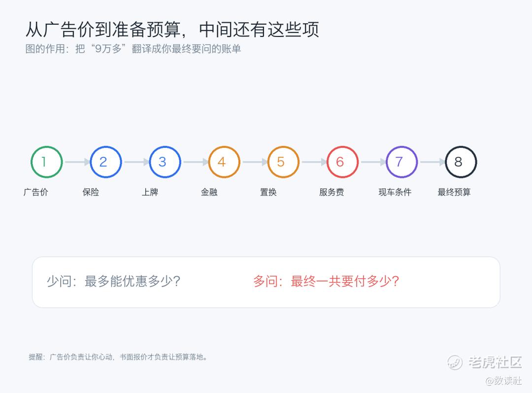The height and width of the screenshot is (393, 532).
Task: Select the blue circle numbered 2
Action: pos(106,162)
